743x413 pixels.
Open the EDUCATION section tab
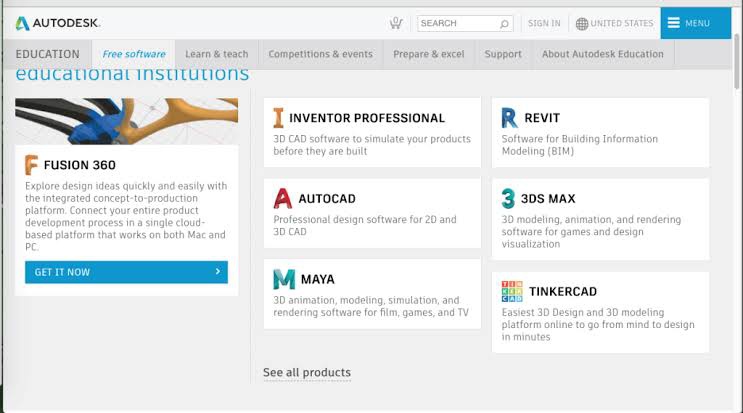coord(47,54)
